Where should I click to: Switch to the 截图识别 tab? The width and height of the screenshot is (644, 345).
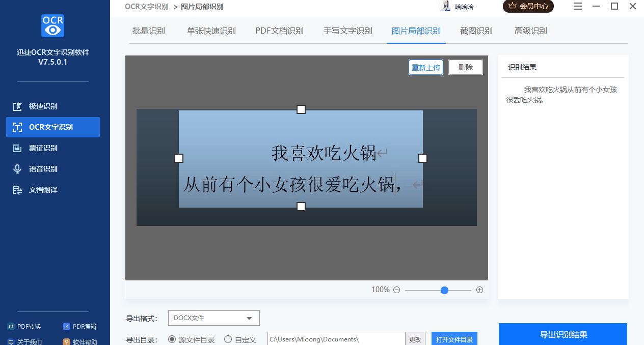pyautogui.click(x=476, y=31)
